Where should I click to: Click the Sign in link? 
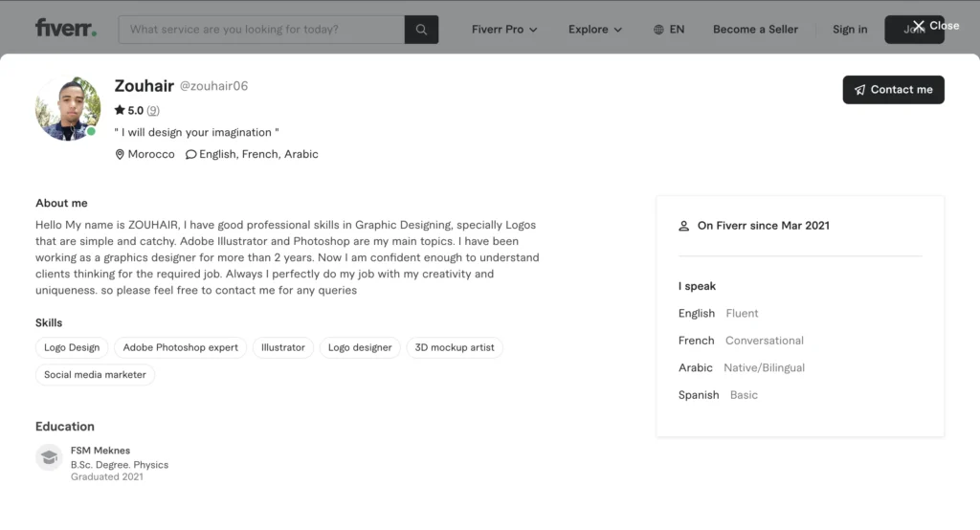pyautogui.click(x=850, y=30)
